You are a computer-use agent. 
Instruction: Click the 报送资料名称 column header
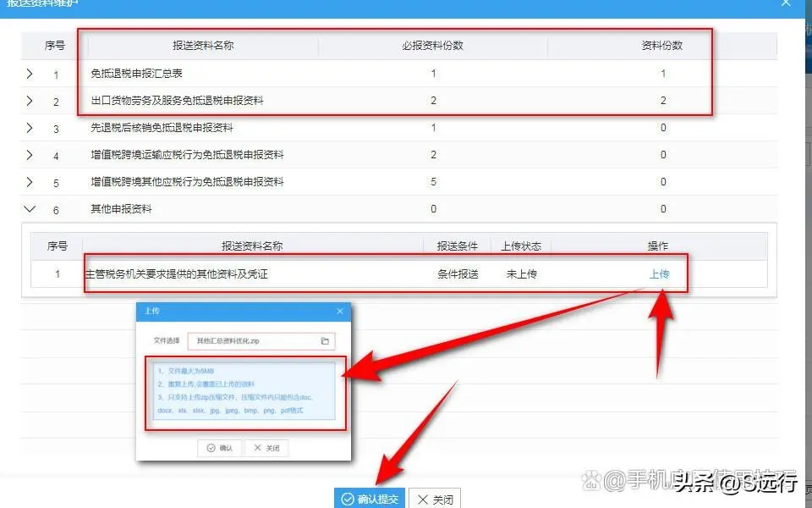pyautogui.click(x=203, y=46)
